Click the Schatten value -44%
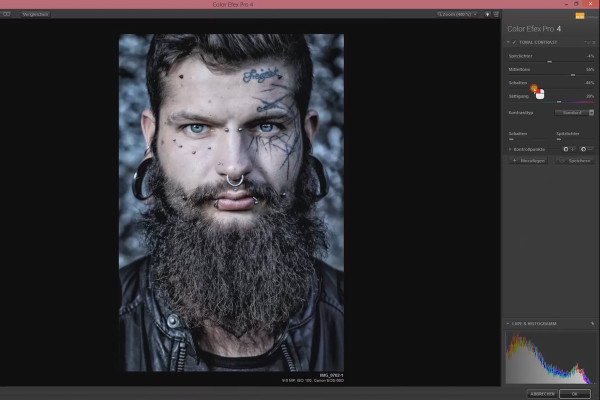The height and width of the screenshot is (400, 600). coord(589,83)
